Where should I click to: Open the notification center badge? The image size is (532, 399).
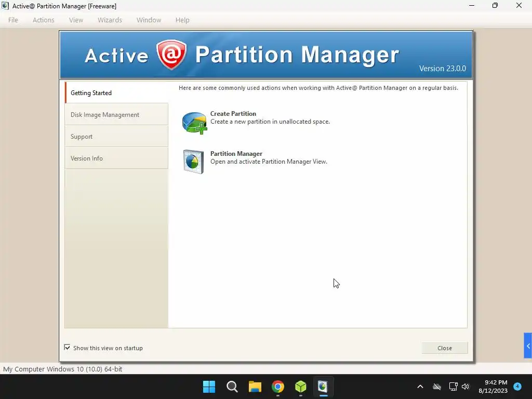pyautogui.click(x=517, y=387)
